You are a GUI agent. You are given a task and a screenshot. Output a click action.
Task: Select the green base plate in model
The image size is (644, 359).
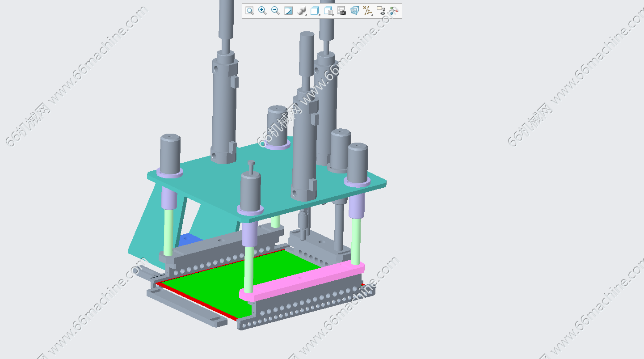coord(210,286)
